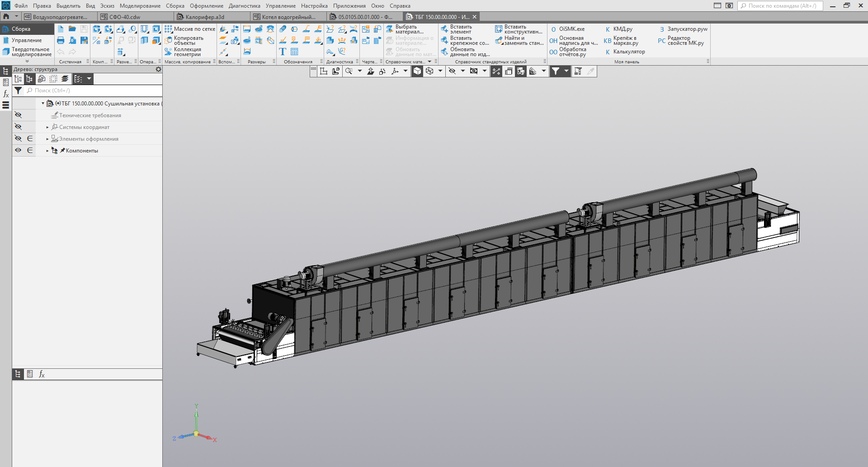
Task: Select the text annotation T tool
Action: [283, 52]
